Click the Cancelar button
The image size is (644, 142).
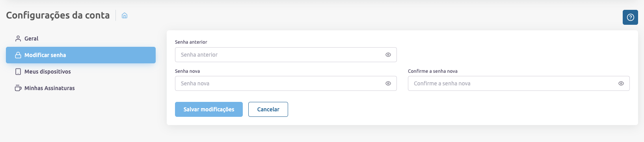268,109
